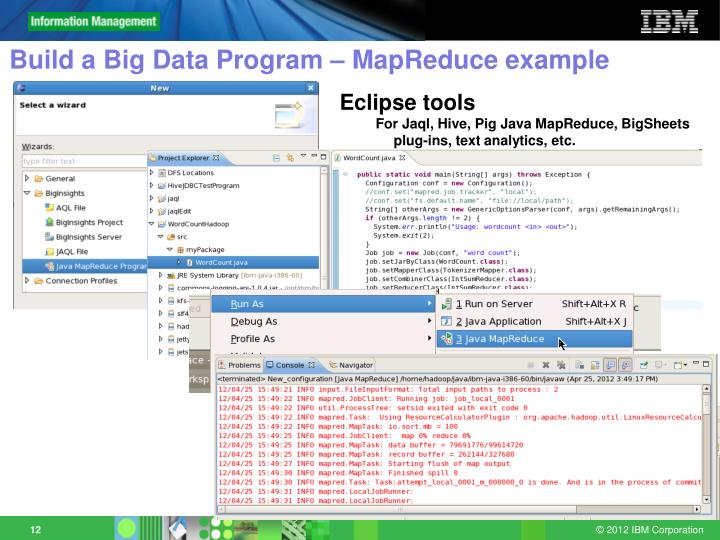720x540 pixels.
Task: Click Remove Launch X icon in Console toolbar
Action: [546, 365]
